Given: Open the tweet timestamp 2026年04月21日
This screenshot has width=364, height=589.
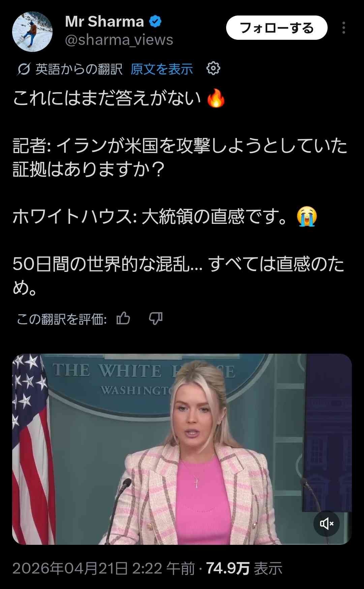Looking at the screenshot, I should (104, 568).
